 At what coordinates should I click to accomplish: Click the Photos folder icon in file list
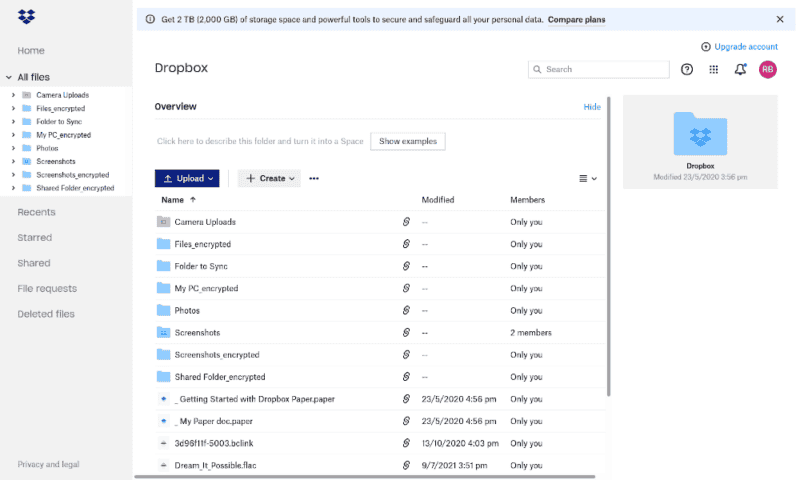(163, 310)
